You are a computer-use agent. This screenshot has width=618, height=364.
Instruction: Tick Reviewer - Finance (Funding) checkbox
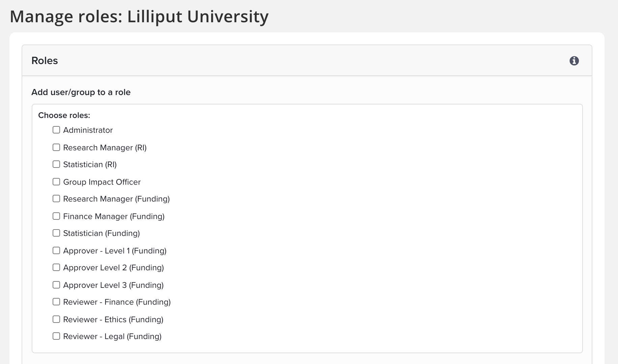(x=56, y=302)
